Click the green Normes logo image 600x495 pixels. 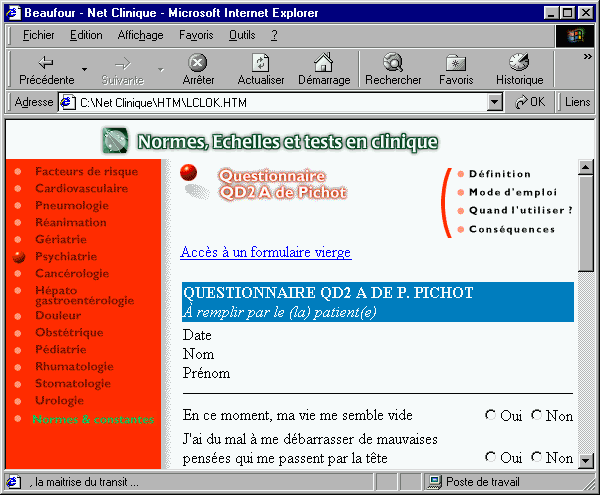click(x=115, y=140)
